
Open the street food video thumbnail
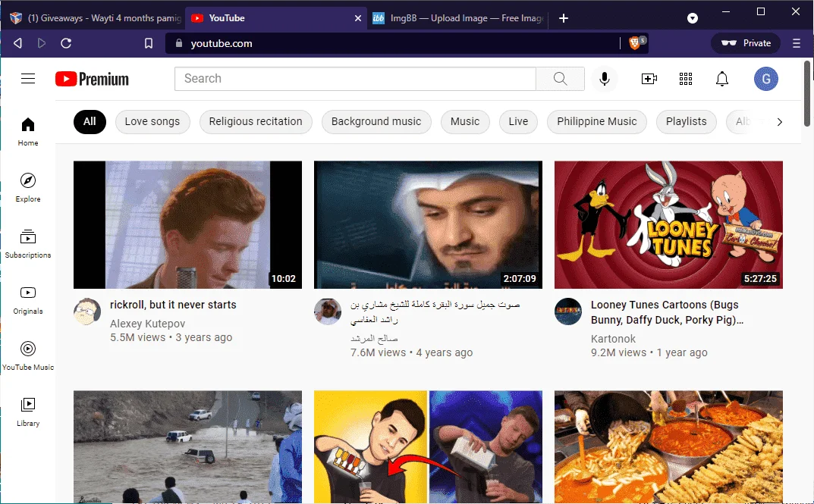[x=668, y=446]
